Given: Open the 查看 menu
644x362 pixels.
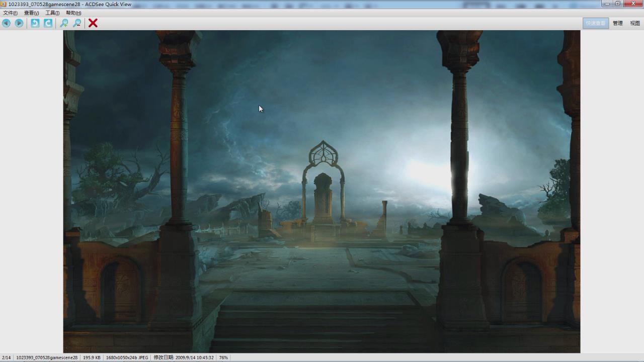Looking at the screenshot, I should [31, 13].
